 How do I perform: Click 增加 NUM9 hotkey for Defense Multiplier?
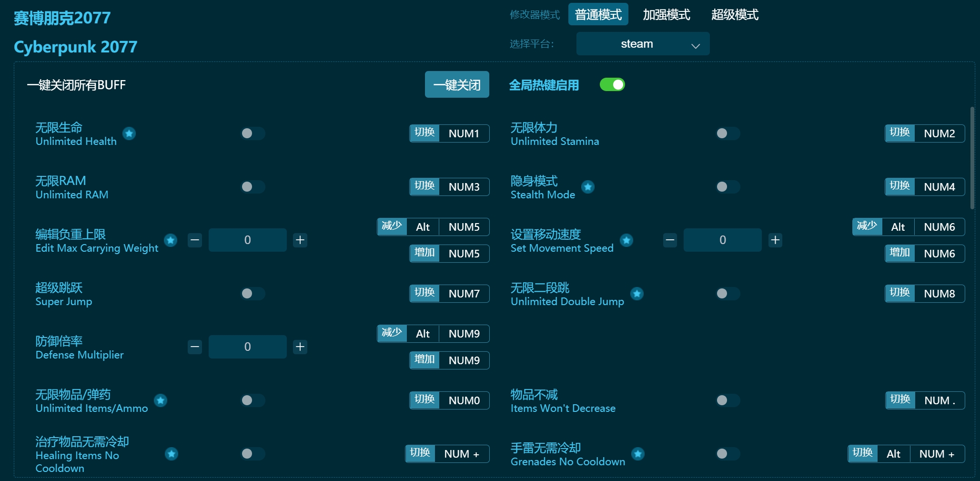[x=449, y=360]
